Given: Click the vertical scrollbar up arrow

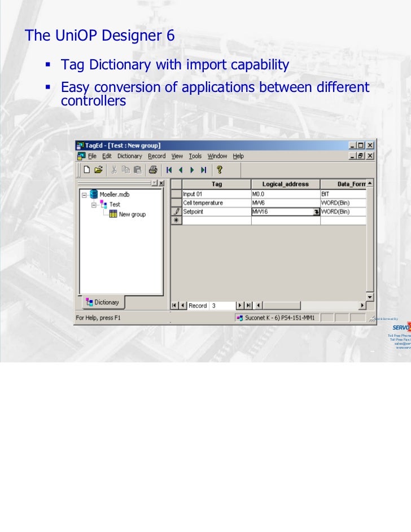Looking at the screenshot, I should tap(370, 183).
